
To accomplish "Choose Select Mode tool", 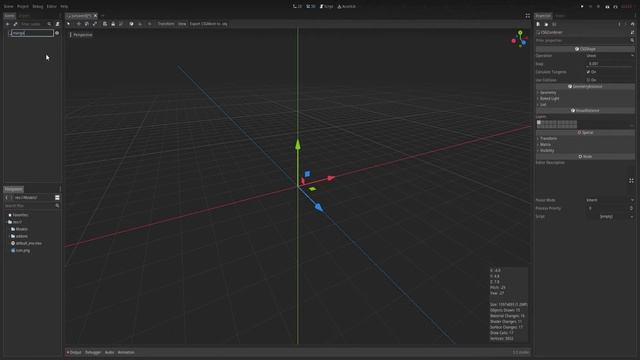I will 69,24.
